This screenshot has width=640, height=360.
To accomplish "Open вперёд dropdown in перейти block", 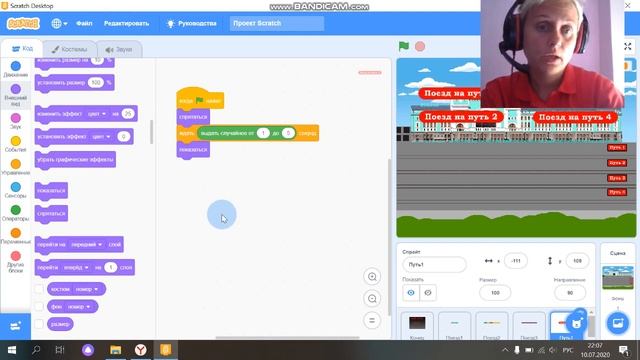I will point(76,267).
